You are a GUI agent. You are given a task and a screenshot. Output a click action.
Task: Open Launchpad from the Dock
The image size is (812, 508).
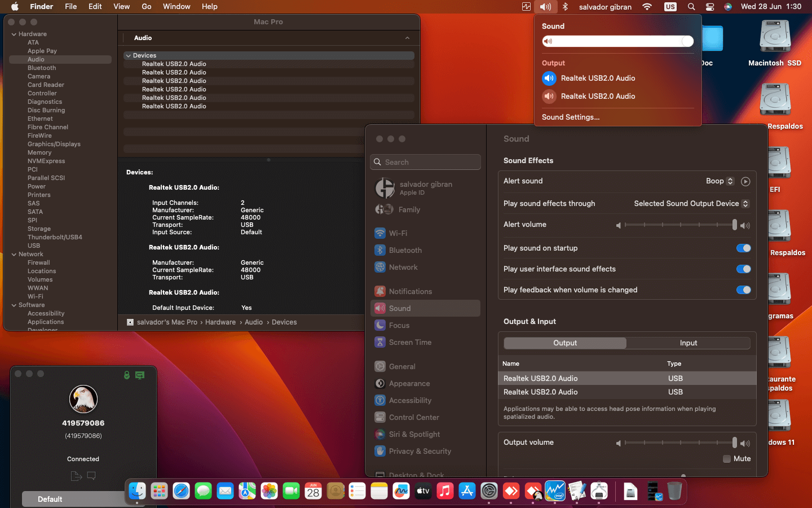tap(159, 491)
